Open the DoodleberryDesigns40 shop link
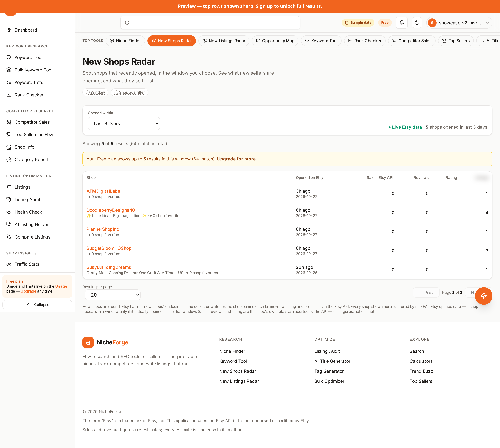Image resolution: width=500 pixels, height=448 pixels. [111, 210]
